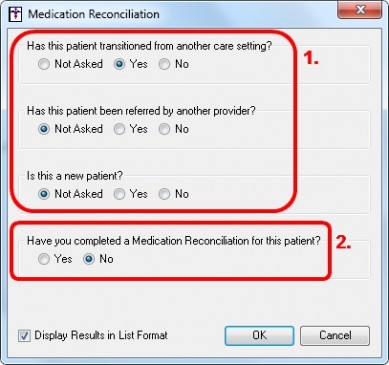Click the Medication Reconciliation title bar icon
389x365 pixels.
tap(14, 14)
